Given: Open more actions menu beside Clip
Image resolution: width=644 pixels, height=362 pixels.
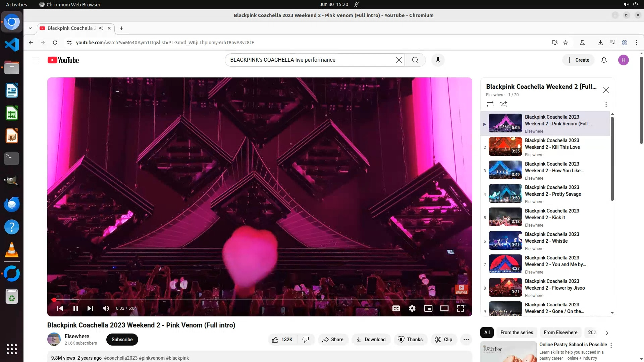Looking at the screenshot, I should click(x=466, y=340).
